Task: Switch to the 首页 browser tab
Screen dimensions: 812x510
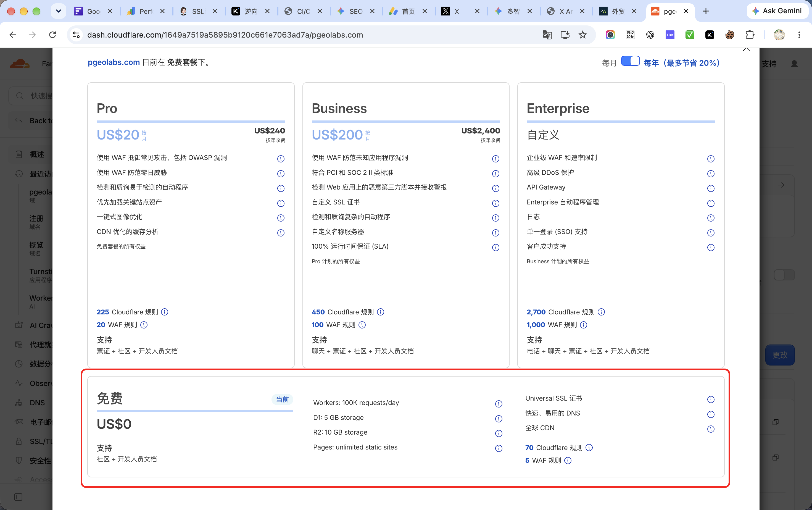Action: (x=408, y=11)
